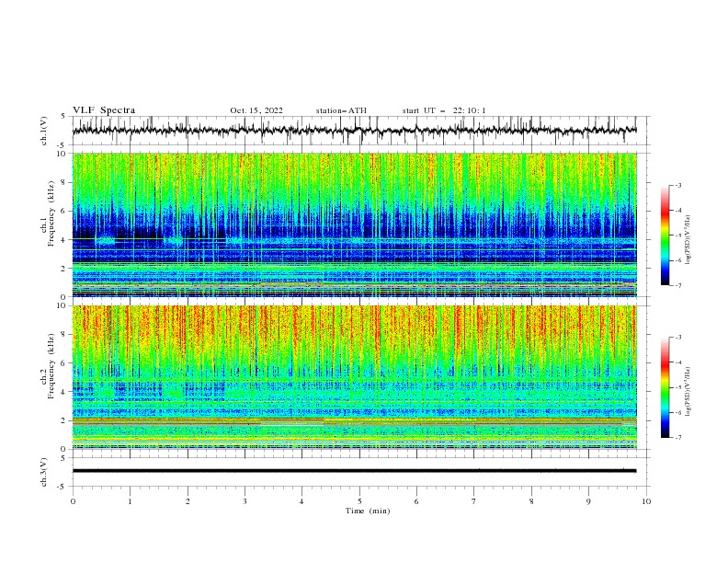728x563 pixels.
Task: Click the "4" tick on the time axis
Action: 301,501
